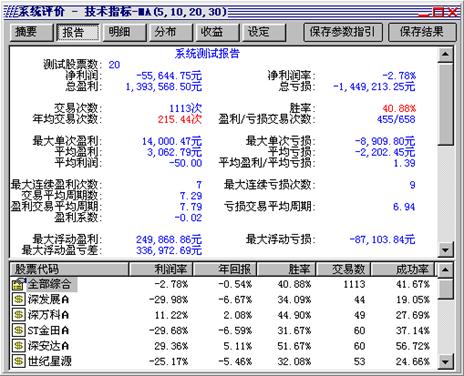Open the 收益 tab

pyautogui.click(x=217, y=32)
